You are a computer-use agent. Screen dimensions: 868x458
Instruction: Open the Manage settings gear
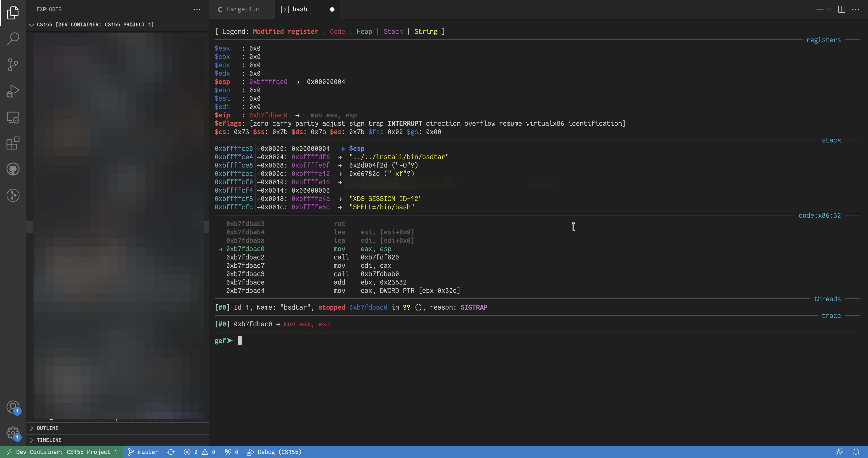point(13,433)
